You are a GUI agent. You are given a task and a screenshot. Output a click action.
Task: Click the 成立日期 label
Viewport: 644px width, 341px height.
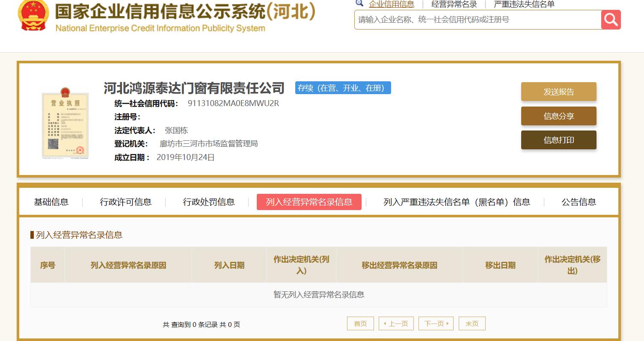tap(132, 157)
